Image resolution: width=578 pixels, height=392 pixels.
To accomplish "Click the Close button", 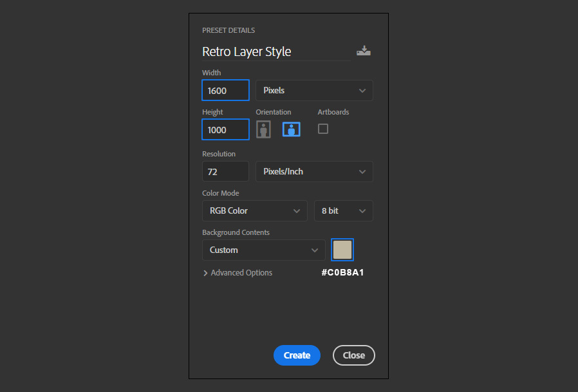I will pos(353,355).
